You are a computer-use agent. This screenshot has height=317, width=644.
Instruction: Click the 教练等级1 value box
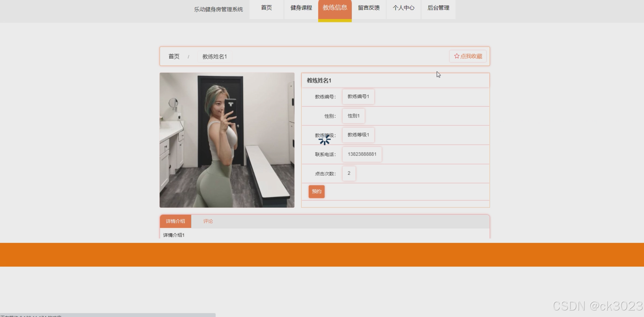coord(358,135)
